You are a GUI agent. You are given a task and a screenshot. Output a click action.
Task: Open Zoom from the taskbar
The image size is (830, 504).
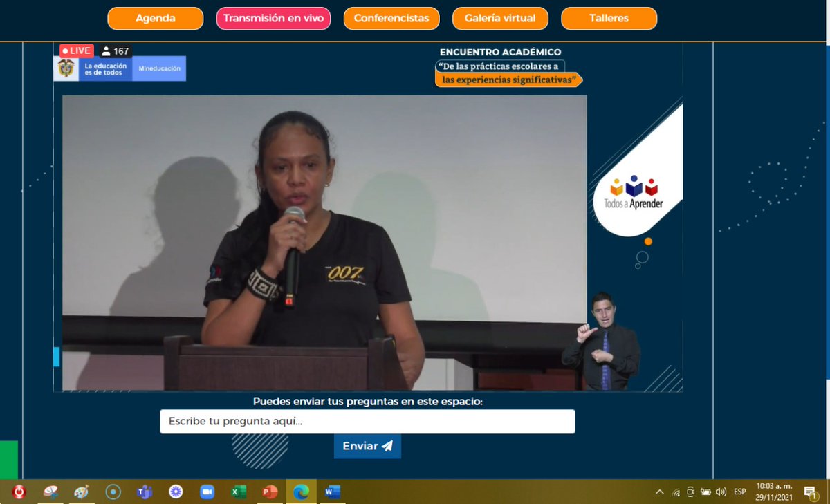[x=207, y=492]
